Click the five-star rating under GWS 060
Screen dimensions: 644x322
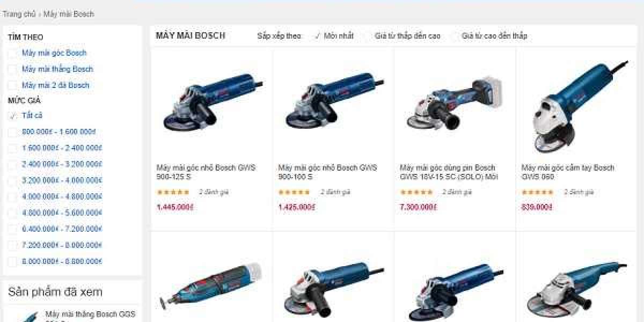[x=538, y=192]
